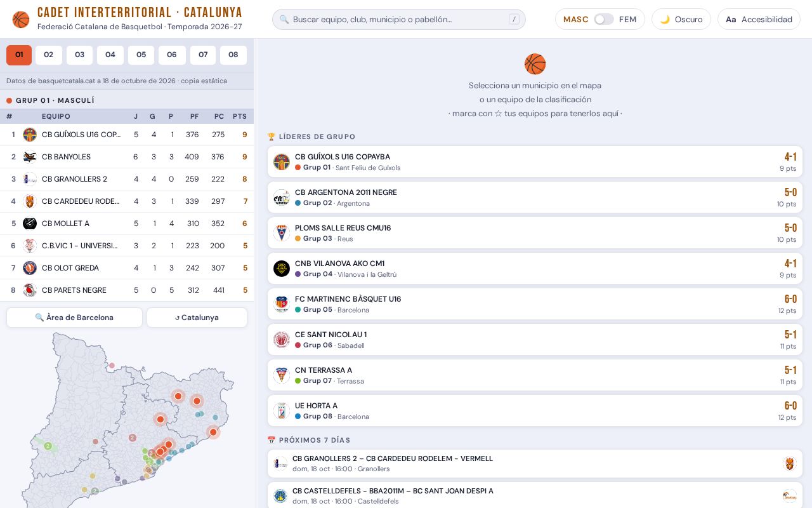Image resolution: width=812 pixels, height=508 pixels.
Task: Select group tab 03
Action: pyautogui.click(x=79, y=55)
